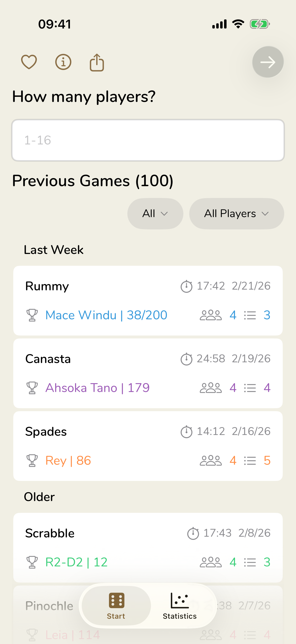Open the Scrabble game won by R2-D2

tap(148, 547)
